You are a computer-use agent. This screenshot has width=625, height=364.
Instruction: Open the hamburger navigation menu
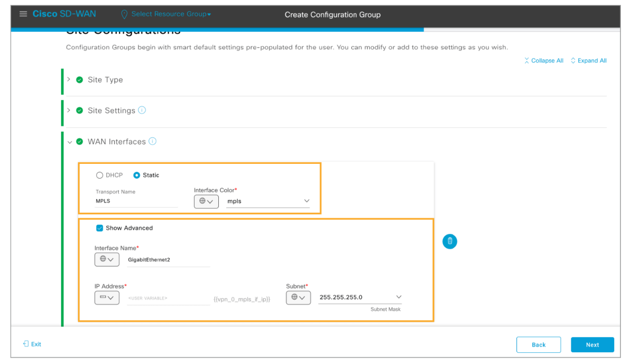point(23,14)
